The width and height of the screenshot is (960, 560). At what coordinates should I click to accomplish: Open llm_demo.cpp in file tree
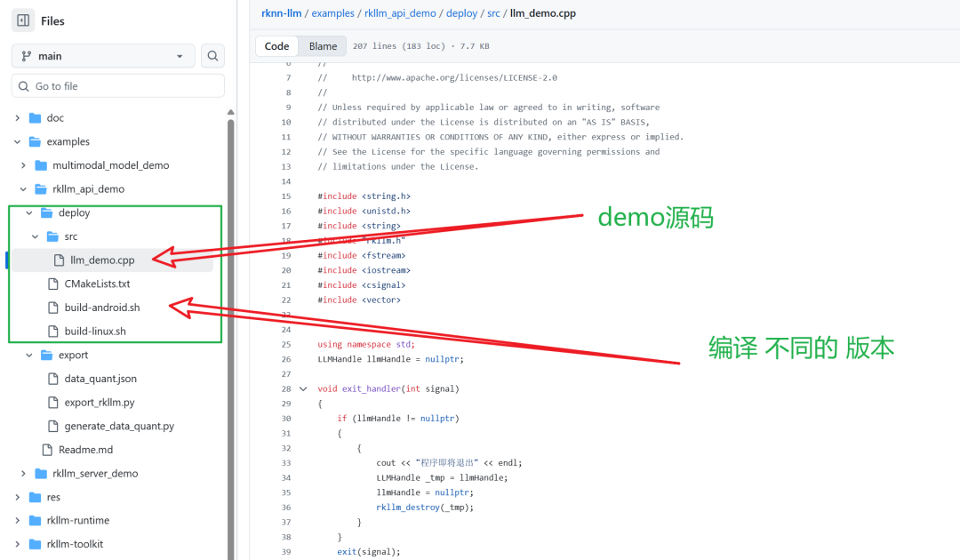(x=102, y=260)
